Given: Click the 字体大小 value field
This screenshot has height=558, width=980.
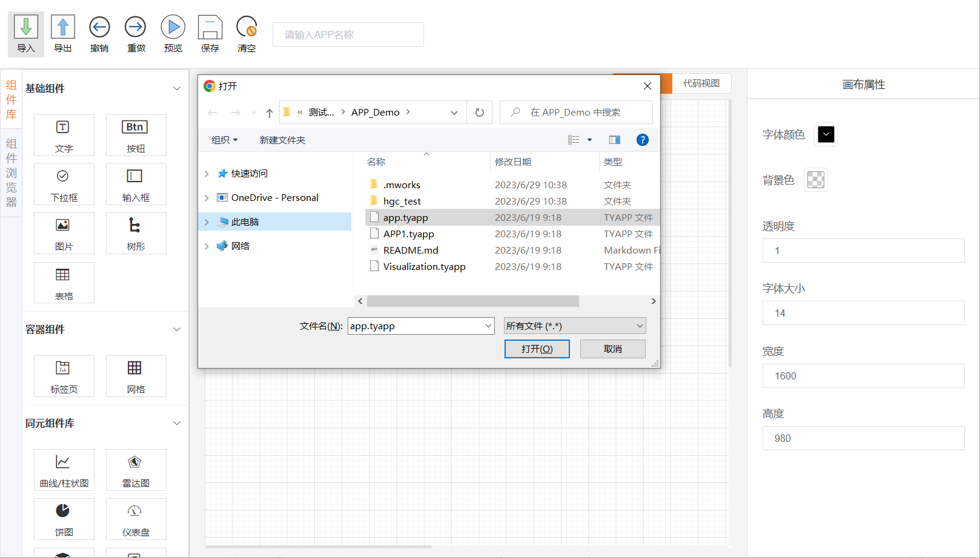Looking at the screenshot, I should (863, 313).
